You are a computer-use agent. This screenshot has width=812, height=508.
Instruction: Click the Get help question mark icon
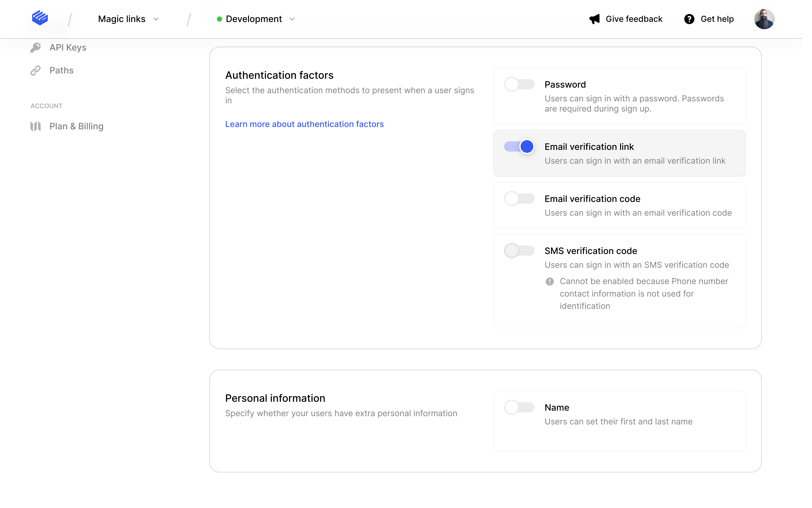pos(689,19)
